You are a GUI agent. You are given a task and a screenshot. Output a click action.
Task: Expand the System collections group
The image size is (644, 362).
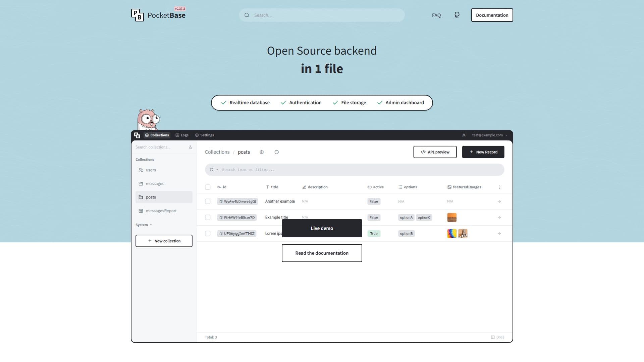point(144,225)
